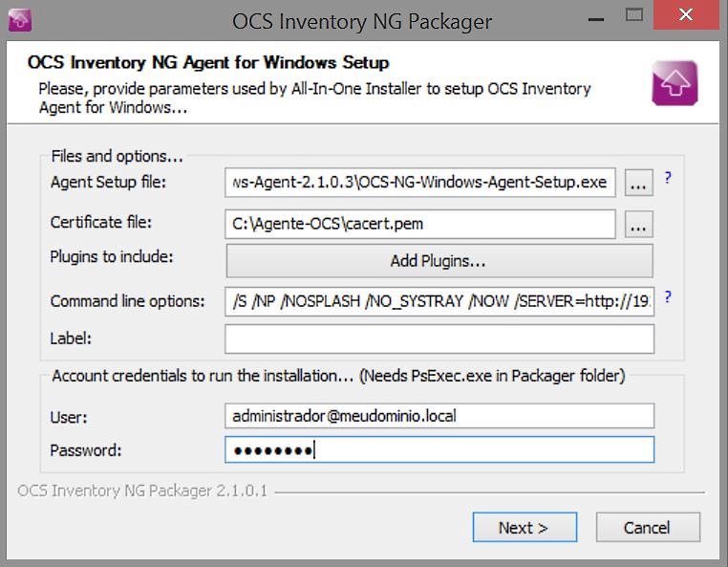
Task: Click the "Certificate file:" label
Action: point(101,222)
